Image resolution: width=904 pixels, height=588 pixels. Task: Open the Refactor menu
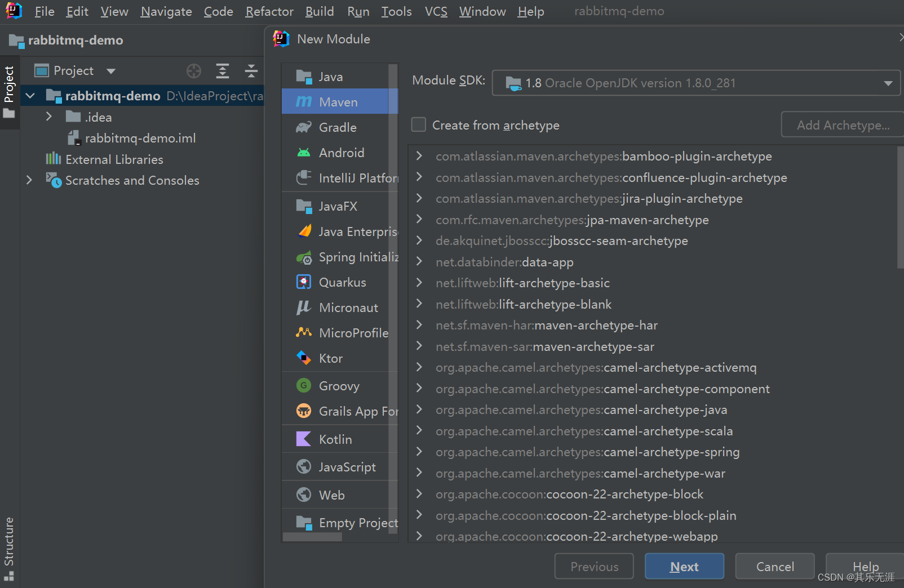click(269, 11)
